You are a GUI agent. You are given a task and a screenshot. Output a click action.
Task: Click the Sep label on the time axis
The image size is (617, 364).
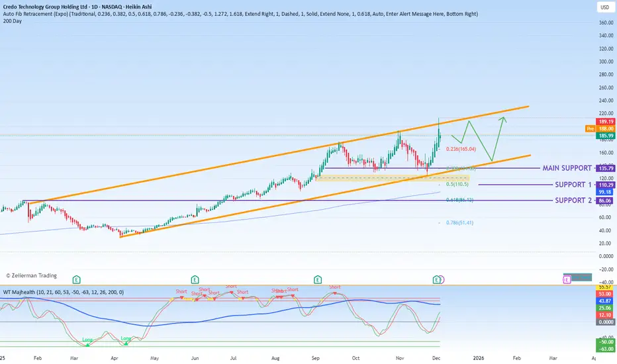[316, 358]
